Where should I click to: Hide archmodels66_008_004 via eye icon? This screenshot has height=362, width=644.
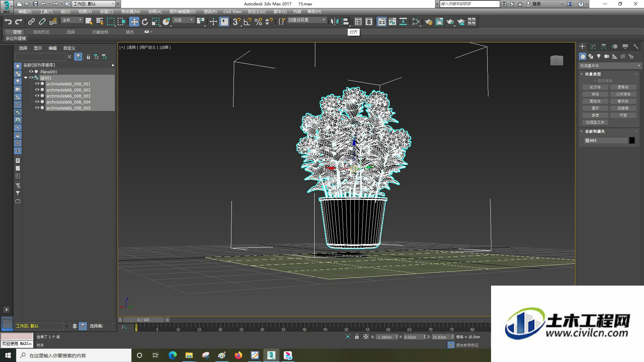[x=37, y=102]
